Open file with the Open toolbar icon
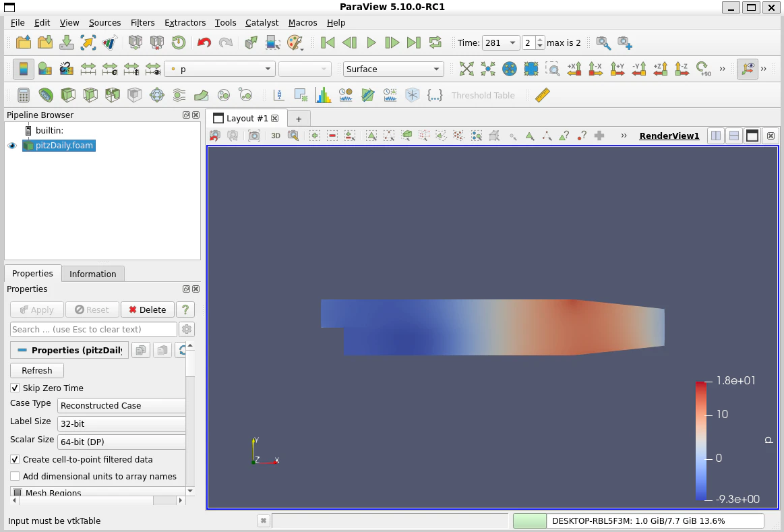This screenshot has height=532, width=784. click(24, 42)
